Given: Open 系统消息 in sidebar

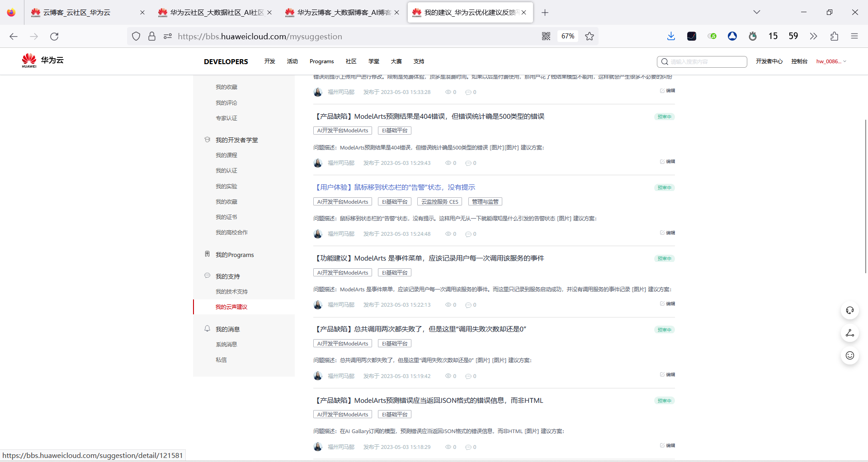Looking at the screenshot, I should point(226,345).
